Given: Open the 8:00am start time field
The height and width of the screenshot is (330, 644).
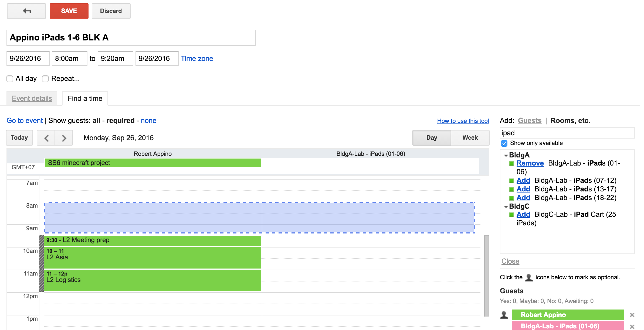Looking at the screenshot, I should 69,59.
